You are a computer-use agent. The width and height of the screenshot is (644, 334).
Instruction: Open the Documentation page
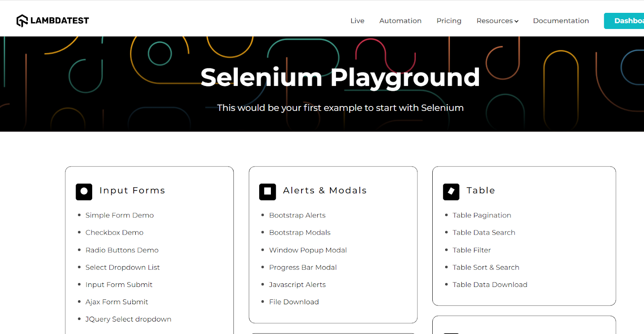click(x=561, y=20)
